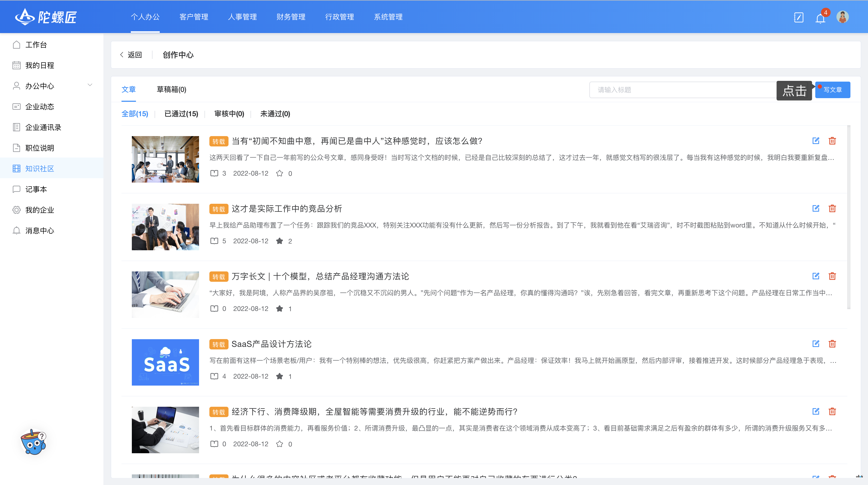Delete the SaaS产品设计方法论 article
The height and width of the screenshot is (485, 868).
click(x=832, y=344)
